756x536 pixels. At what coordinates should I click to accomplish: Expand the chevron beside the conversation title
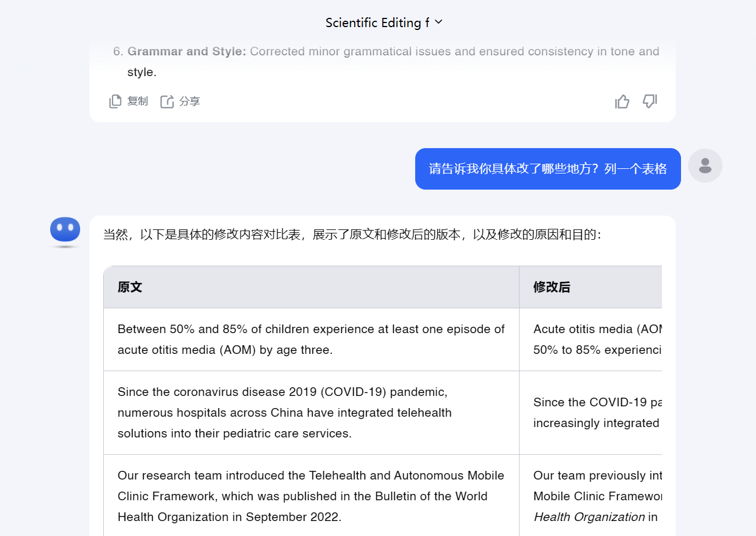pyautogui.click(x=439, y=22)
